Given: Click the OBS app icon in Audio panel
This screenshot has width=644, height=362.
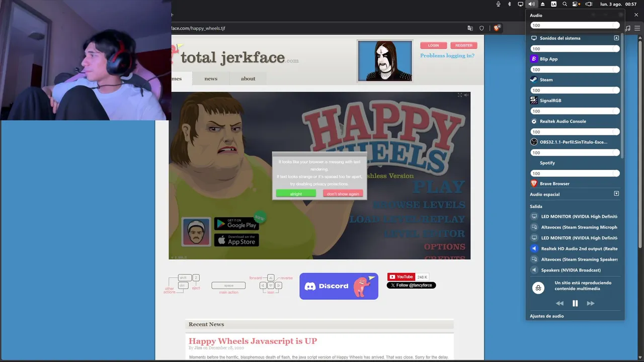Looking at the screenshot, I should pyautogui.click(x=534, y=142).
